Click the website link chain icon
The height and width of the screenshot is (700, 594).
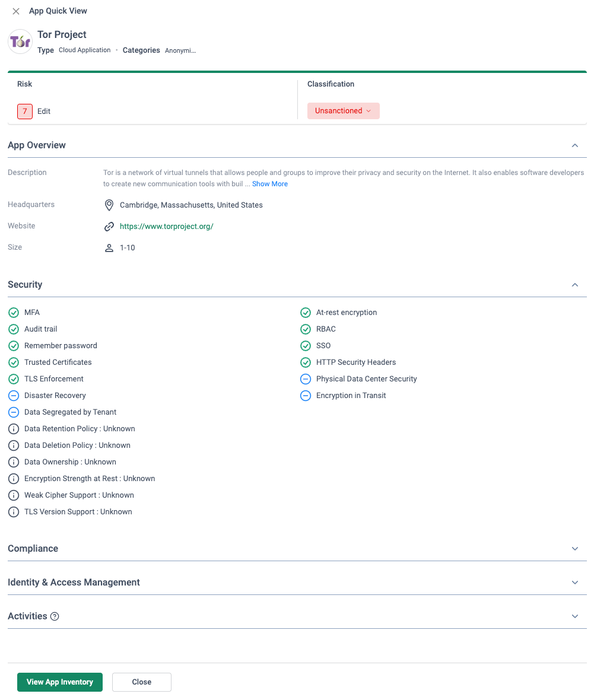[109, 227]
